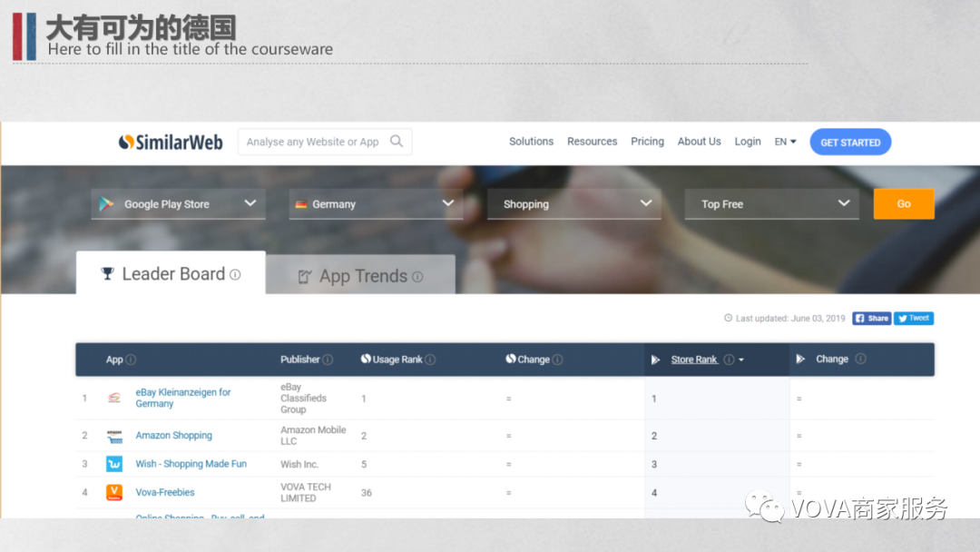Image resolution: width=980 pixels, height=552 pixels.
Task: Click publisher text 'Amazon Mobile LLC'
Action: (x=313, y=436)
